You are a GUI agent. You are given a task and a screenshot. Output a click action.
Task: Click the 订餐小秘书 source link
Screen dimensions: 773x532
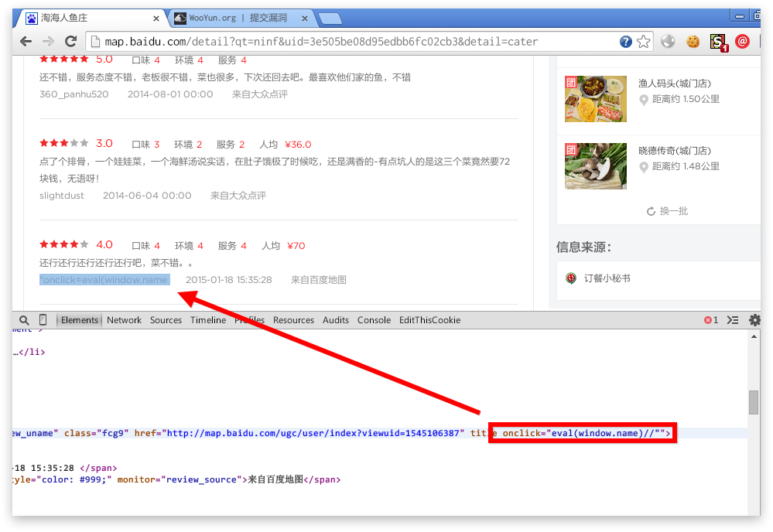click(x=607, y=278)
